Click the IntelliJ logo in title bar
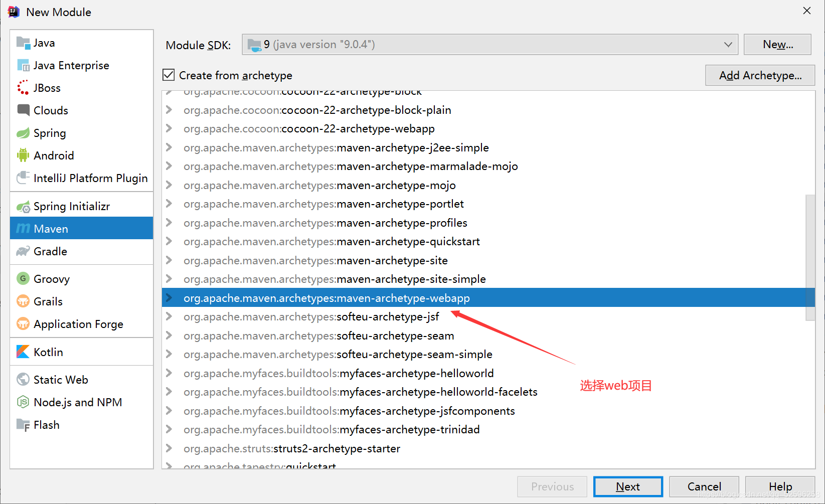Screen dimensions: 825x504 point(14,12)
